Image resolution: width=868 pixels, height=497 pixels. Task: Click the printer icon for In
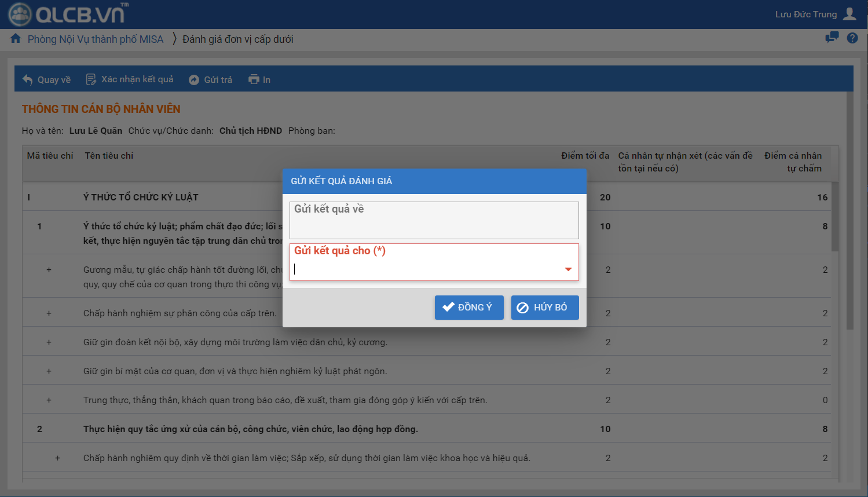(x=254, y=80)
